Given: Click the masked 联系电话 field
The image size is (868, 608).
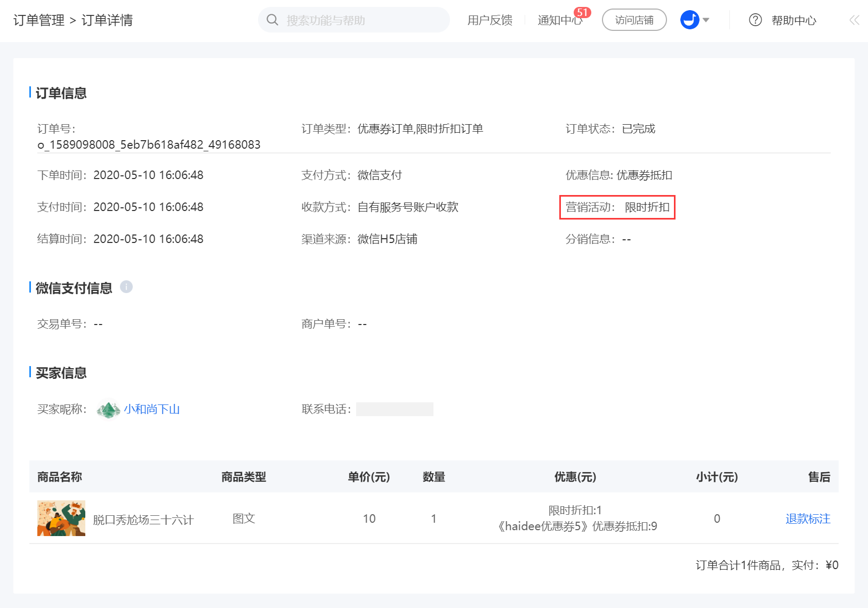Looking at the screenshot, I should [395, 409].
